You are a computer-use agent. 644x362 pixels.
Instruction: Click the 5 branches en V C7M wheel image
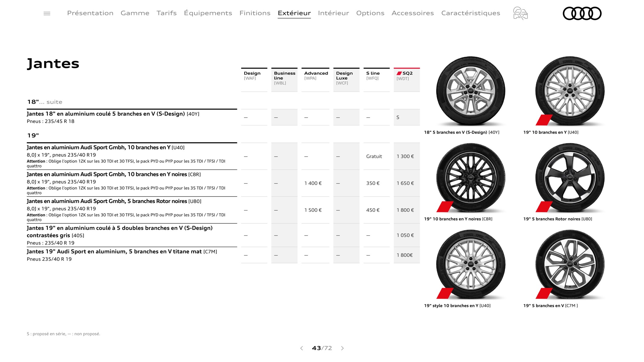[570, 264]
